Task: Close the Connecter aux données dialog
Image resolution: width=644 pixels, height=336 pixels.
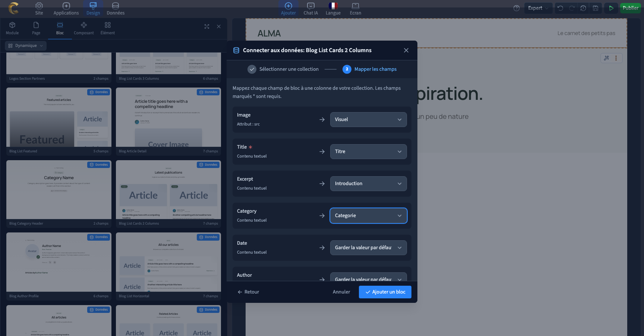Action: pos(406,50)
